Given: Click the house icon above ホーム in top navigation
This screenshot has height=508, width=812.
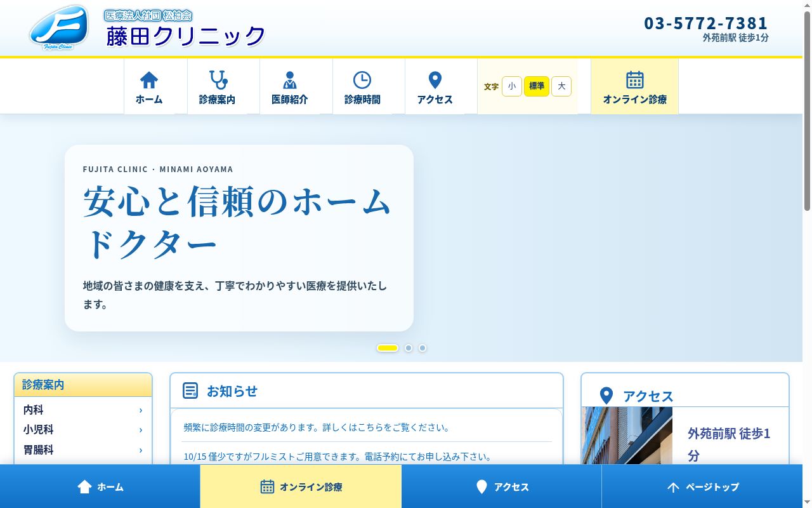Looking at the screenshot, I should click(149, 80).
